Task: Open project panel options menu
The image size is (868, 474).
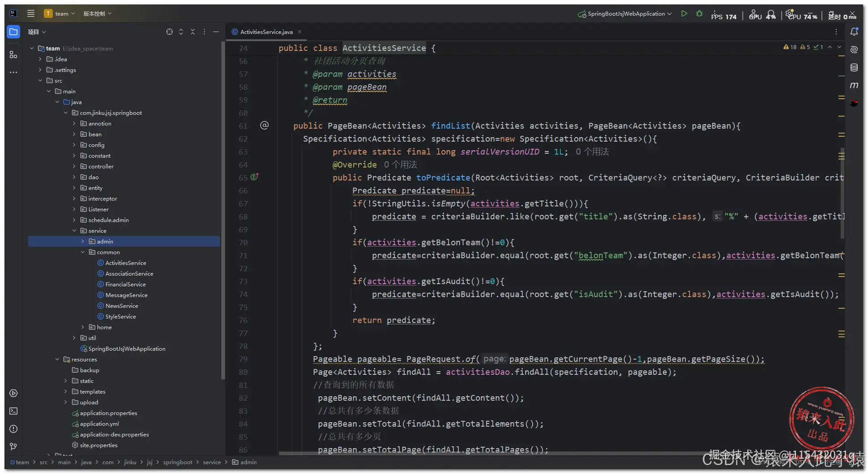Action: 204,32
